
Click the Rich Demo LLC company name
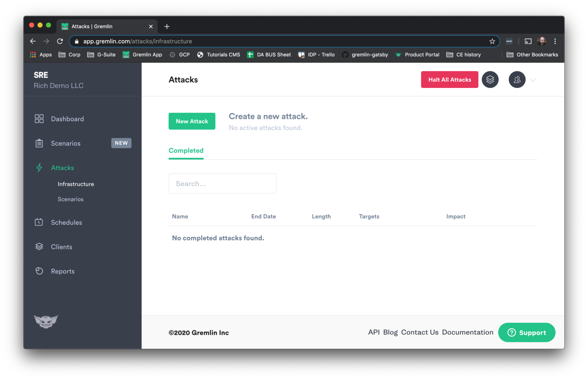coord(59,85)
